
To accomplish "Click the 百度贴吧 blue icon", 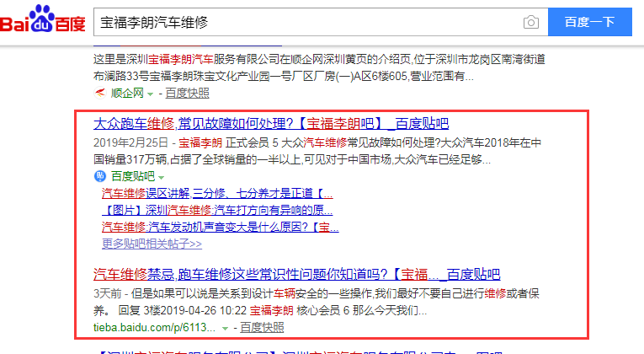I will [x=100, y=176].
